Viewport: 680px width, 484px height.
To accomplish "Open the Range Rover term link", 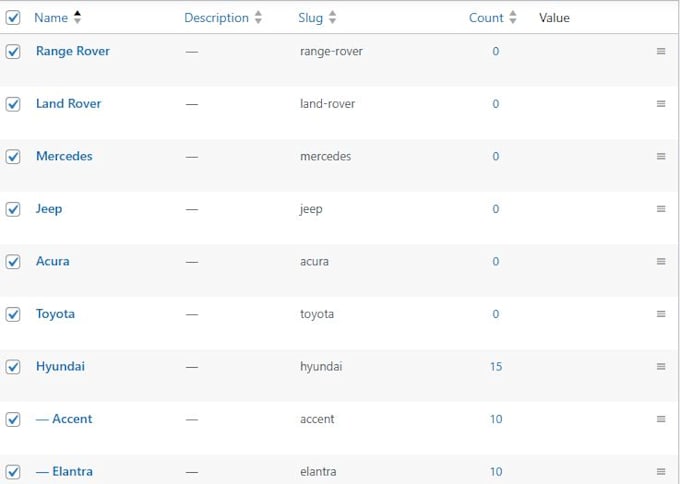I will point(73,51).
